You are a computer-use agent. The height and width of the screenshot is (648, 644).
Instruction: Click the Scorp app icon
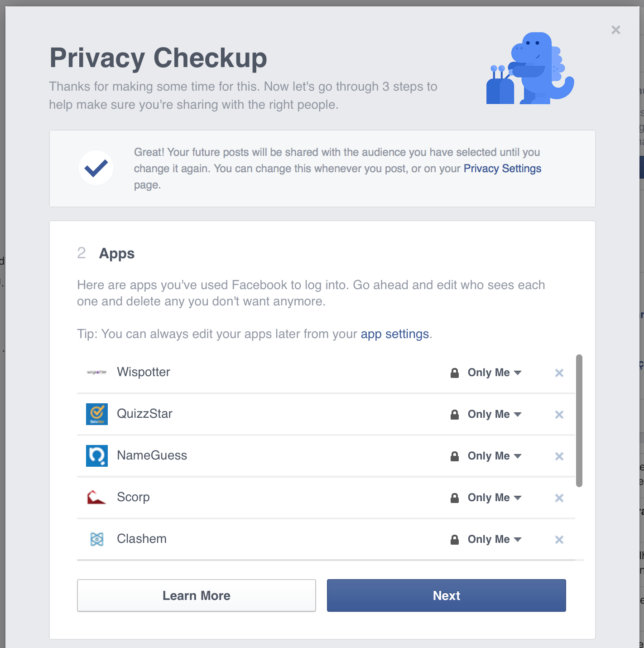[96, 498]
